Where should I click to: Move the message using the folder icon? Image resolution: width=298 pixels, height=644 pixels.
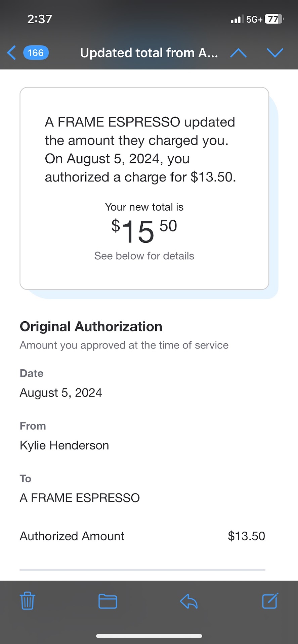[108, 601]
